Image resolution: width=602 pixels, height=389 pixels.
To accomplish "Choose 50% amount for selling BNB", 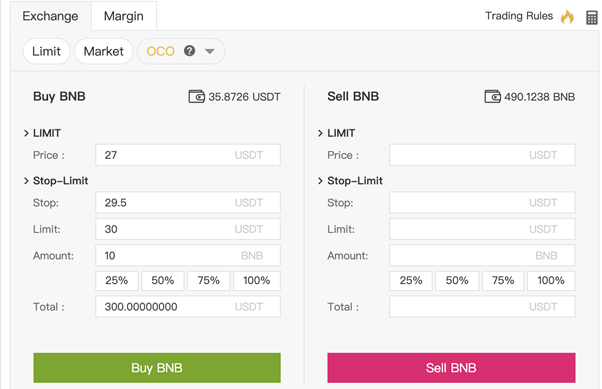I will click(x=457, y=280).
